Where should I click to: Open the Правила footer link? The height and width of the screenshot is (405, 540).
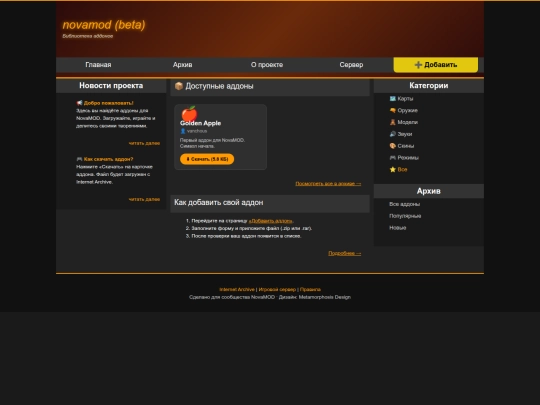(x=310, y=290)
